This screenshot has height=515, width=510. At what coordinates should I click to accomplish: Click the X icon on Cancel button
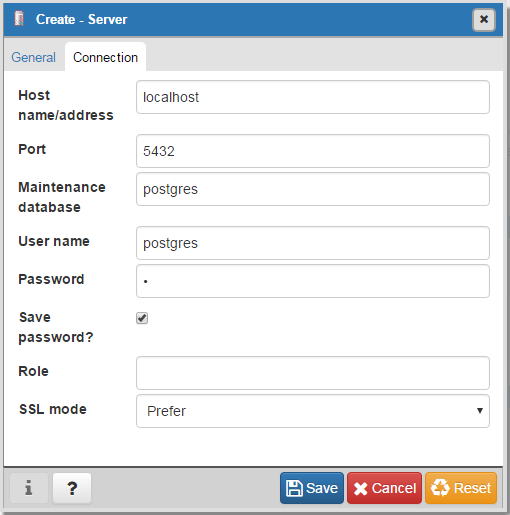point(360,489)
